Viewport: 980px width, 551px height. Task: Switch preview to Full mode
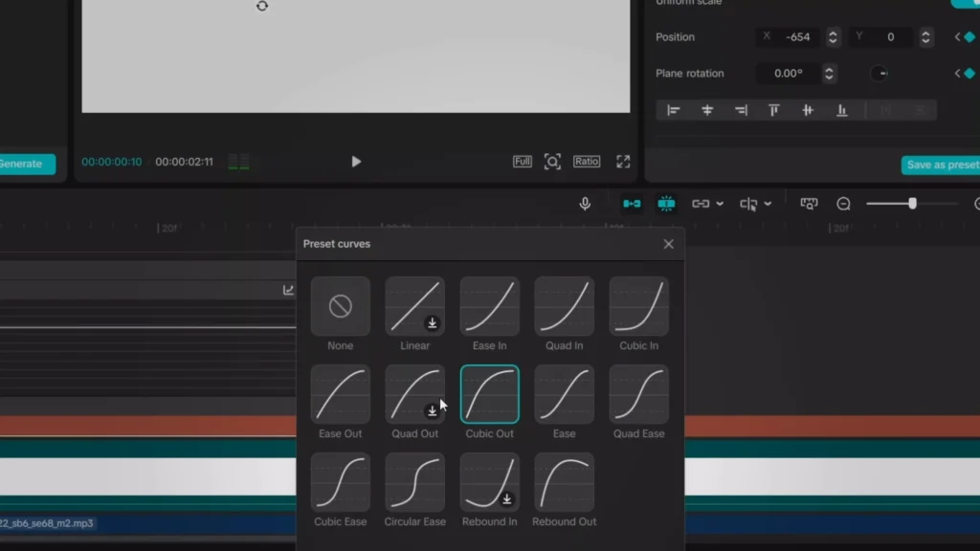tap(522, 162)
